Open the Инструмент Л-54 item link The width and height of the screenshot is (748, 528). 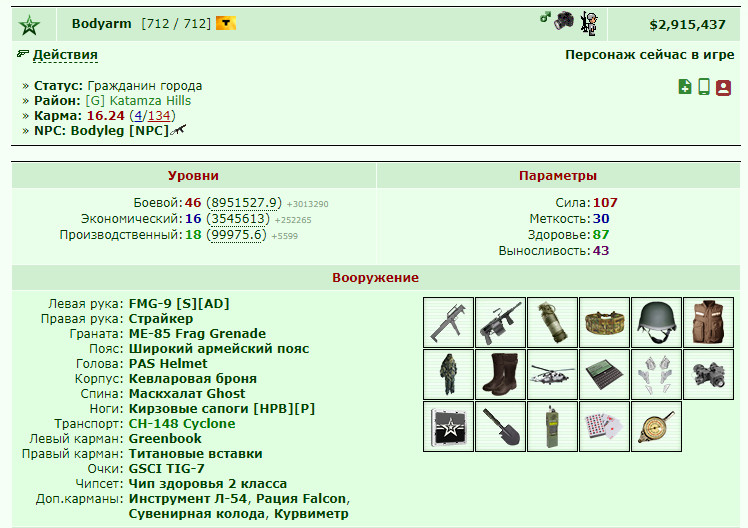click(x=188, y=498)
